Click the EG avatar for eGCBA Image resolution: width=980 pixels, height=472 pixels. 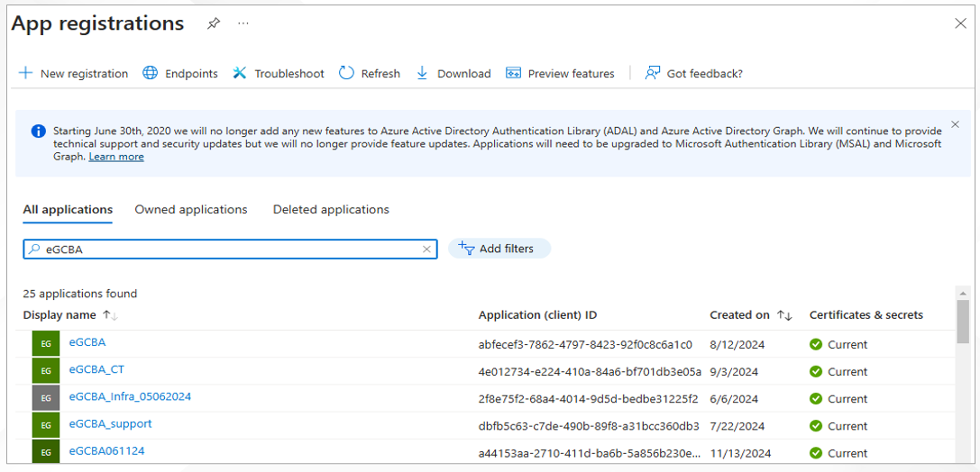tap(46, 343)
